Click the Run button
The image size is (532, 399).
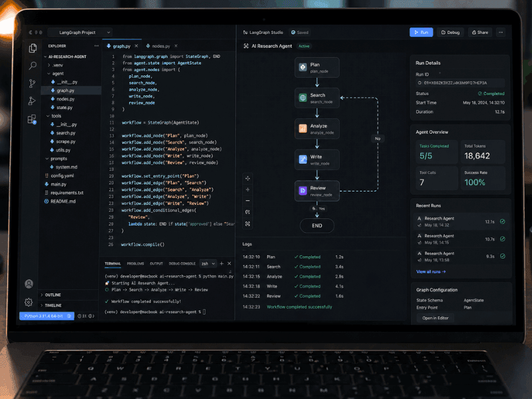pos(421,32)
